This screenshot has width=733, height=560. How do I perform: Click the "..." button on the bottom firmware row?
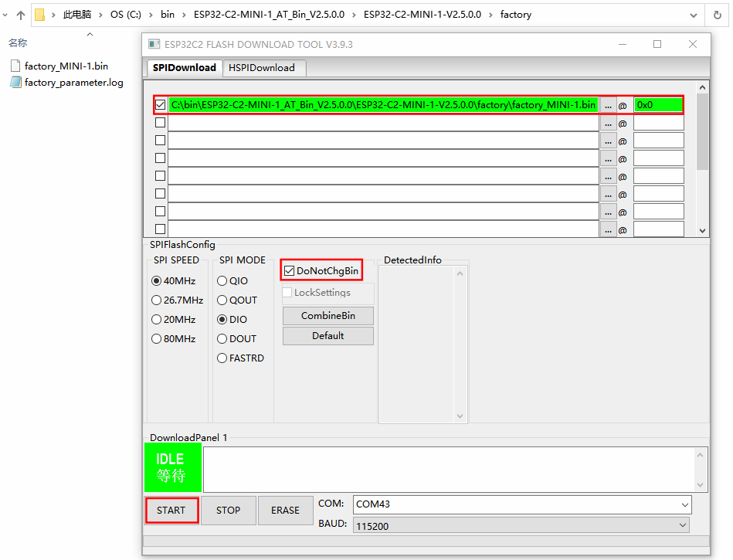coord(609,229)
